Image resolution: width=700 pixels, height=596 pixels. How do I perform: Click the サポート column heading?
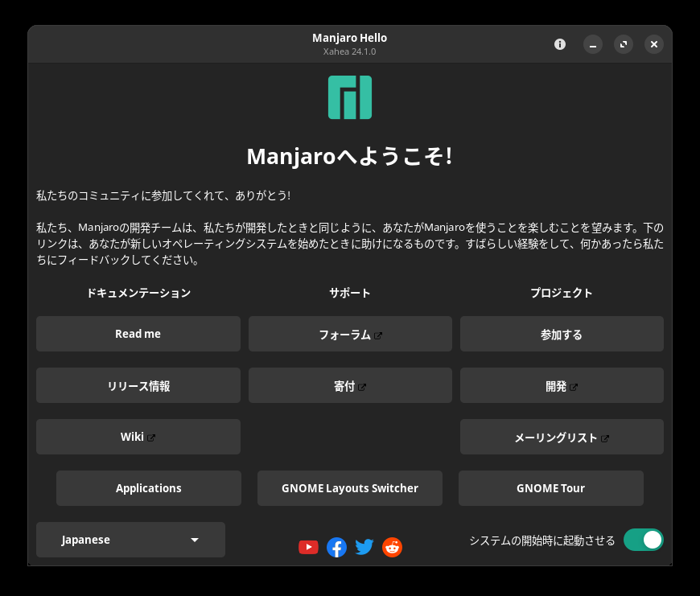(x=350, y=293)
